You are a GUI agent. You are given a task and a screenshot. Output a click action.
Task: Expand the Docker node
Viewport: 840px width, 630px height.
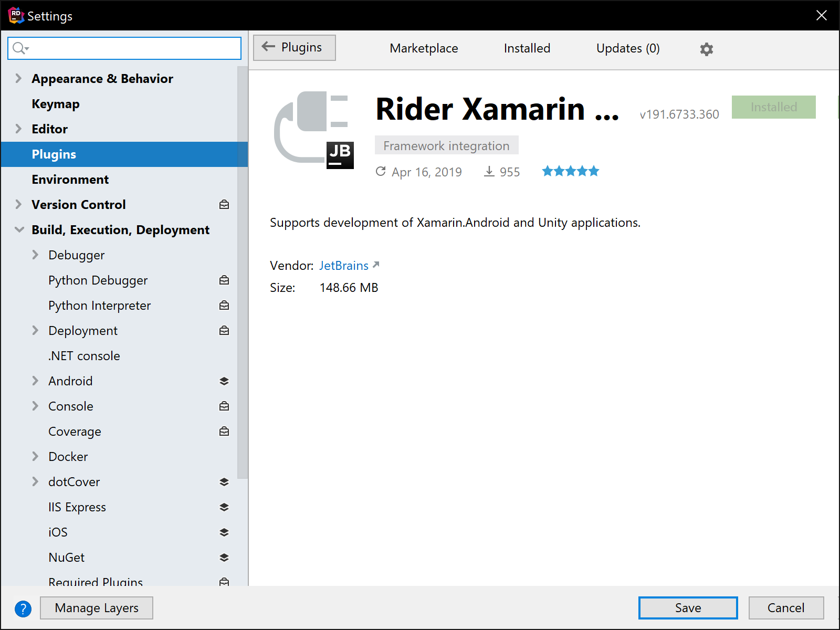point(35,456)
